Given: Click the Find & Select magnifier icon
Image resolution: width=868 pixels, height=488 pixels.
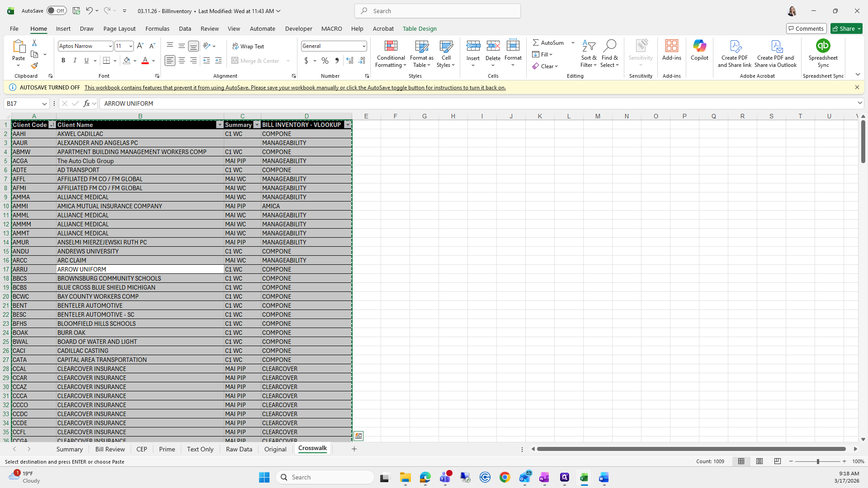Looking at the screenshot, I should click(609, 46).
